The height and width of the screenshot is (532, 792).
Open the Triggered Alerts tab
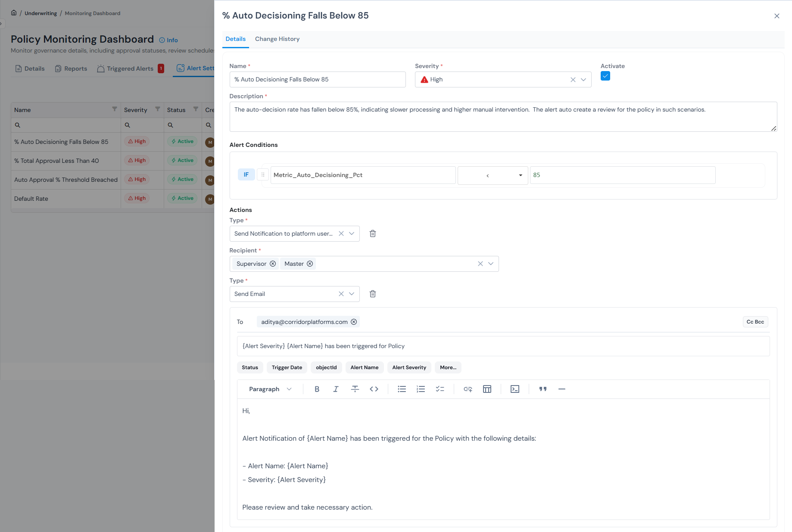click(x=130, y=68)
